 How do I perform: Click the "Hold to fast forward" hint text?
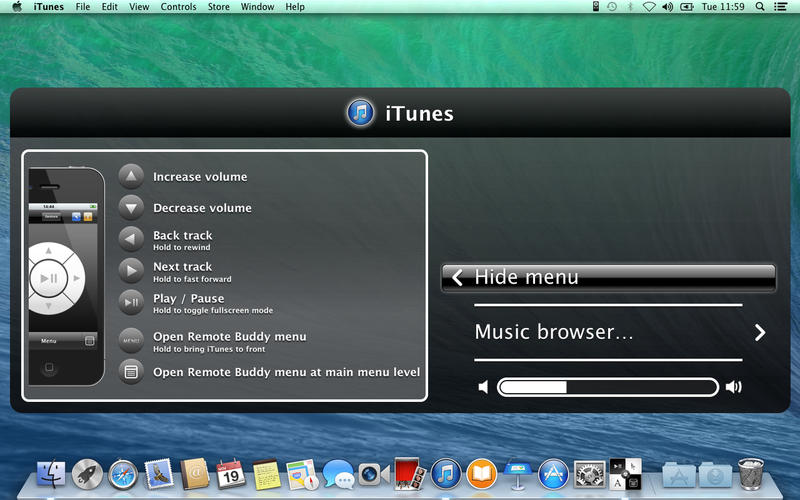[x=192, y=279]
